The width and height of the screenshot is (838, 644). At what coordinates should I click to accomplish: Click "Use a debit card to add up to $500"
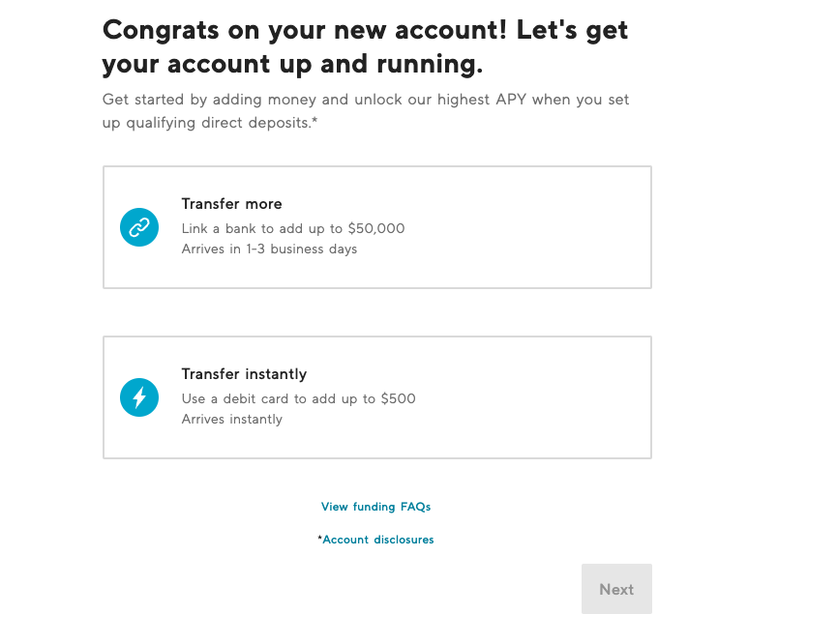(298, 398)
